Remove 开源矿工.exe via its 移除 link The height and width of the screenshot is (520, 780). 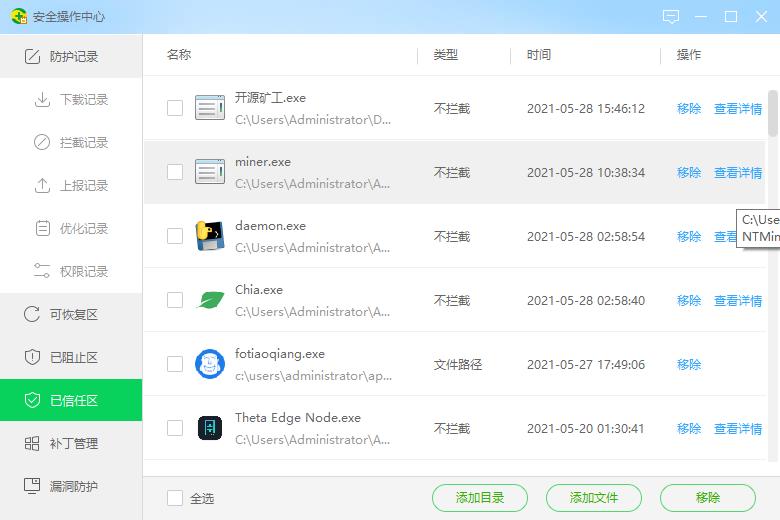(x=689, y=108)
